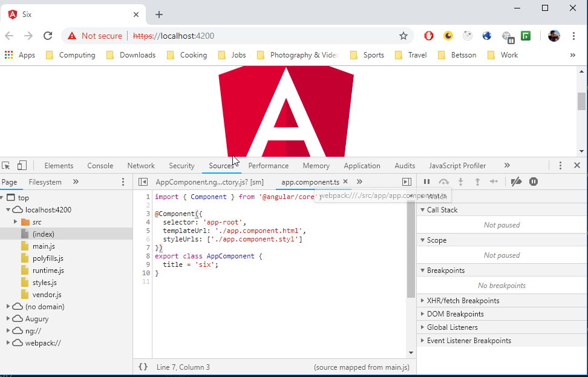Activate the Pause script execution control
This screenshot has height=377, width=588.
427,182
